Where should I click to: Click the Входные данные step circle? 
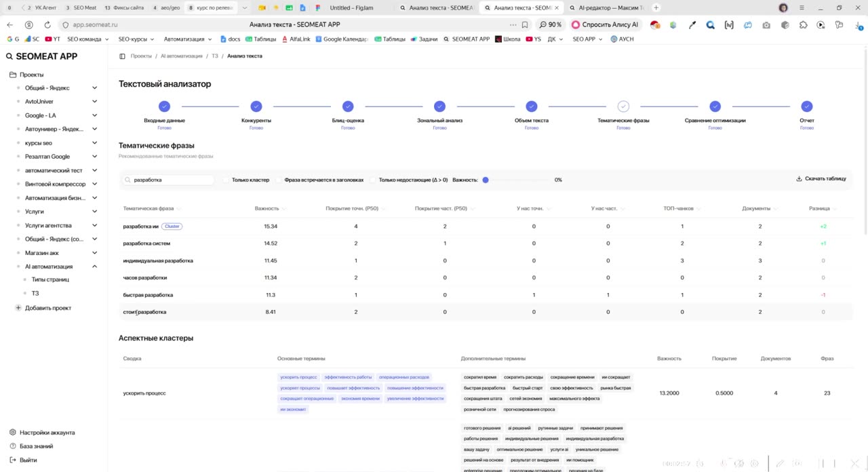tap(164, 106)
